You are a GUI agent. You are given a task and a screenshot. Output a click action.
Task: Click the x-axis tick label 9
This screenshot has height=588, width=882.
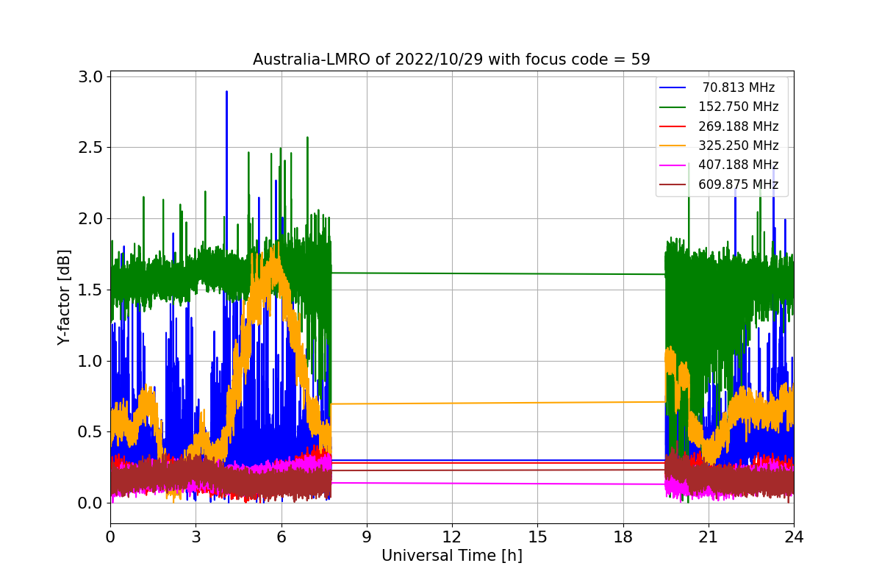coord(367,537)
